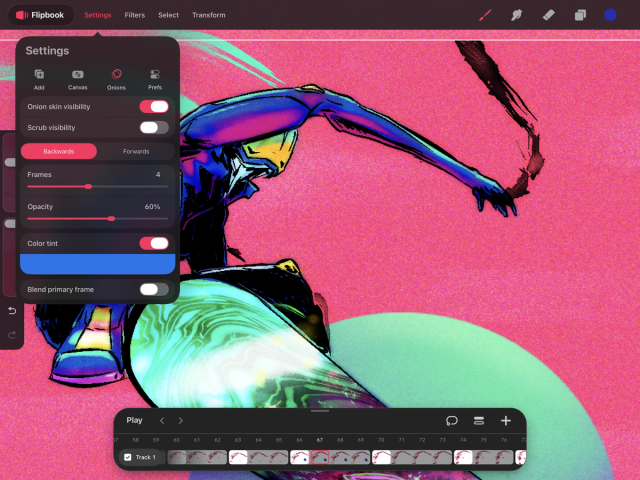Image resolution: width=640 pixels, height=480 pixels.
Task: Disable the Color tint switch
Action: pyautogui.click(x=154, y=243)
